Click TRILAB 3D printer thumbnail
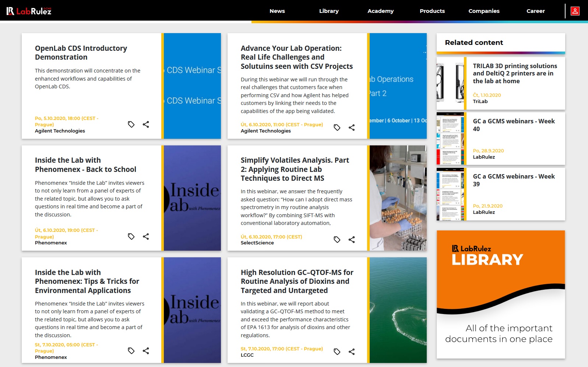The height and width of the screenshot is (367, 588). pyautogui.click(x=450, y=83)
